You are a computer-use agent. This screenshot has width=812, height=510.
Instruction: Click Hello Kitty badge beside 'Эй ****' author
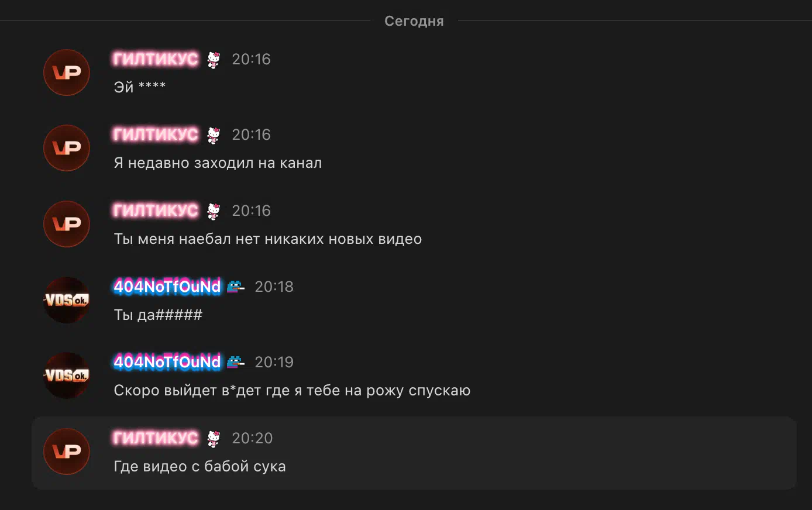tap(214, 60)
